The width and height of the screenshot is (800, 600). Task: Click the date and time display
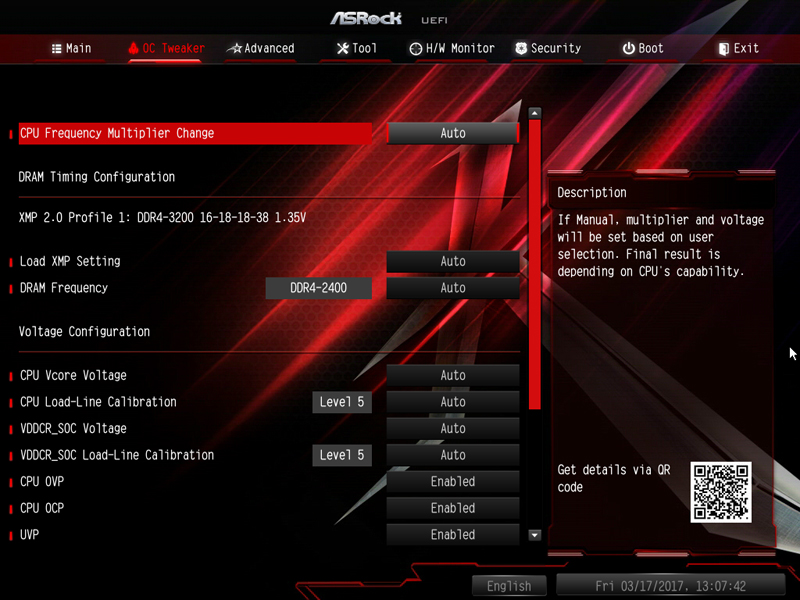coord(670,586)
